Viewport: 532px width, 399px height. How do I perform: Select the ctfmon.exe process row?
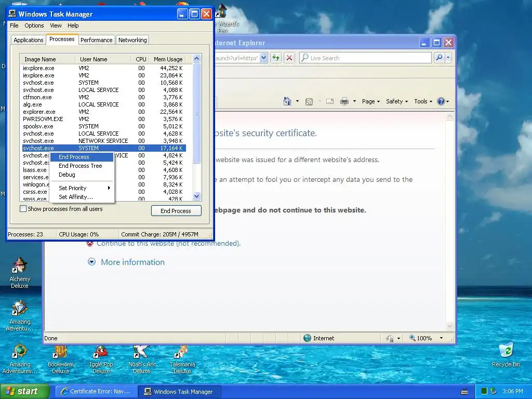pos(104,97)
